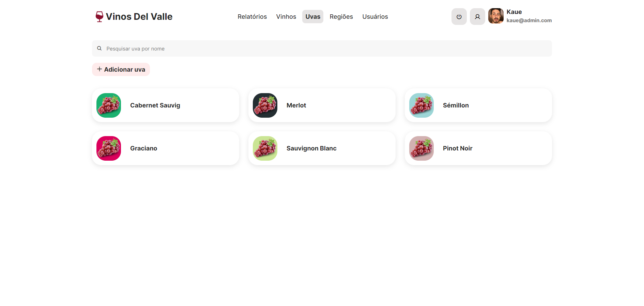Click Kaue's avatar photo
This screenshot has height=306, width=644.
(496, 16)
